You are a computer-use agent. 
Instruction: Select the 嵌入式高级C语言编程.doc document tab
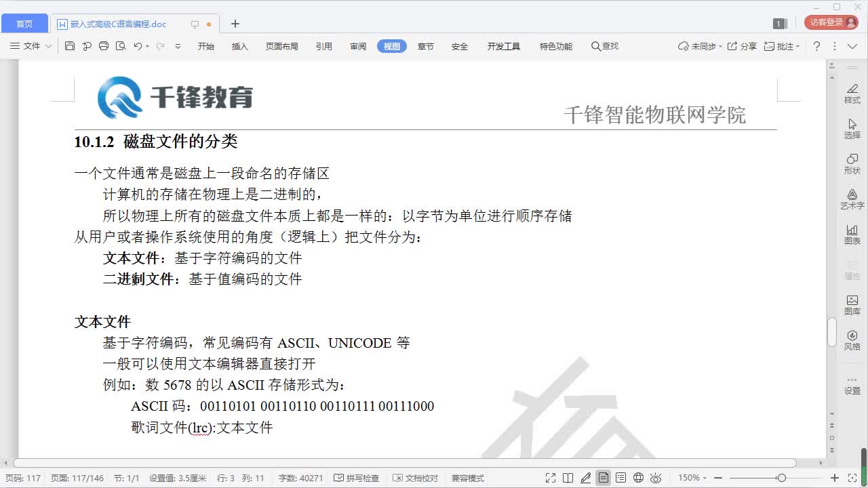[134, 24]
